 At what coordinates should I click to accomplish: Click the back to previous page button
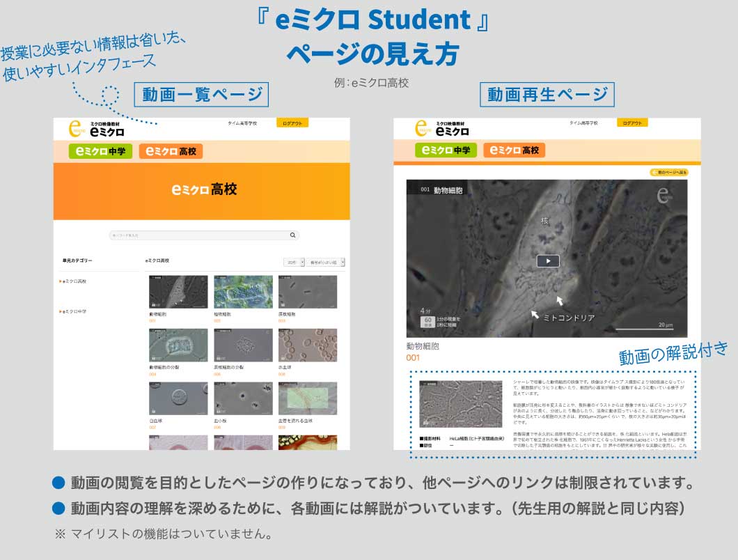(x=669, y=172)
